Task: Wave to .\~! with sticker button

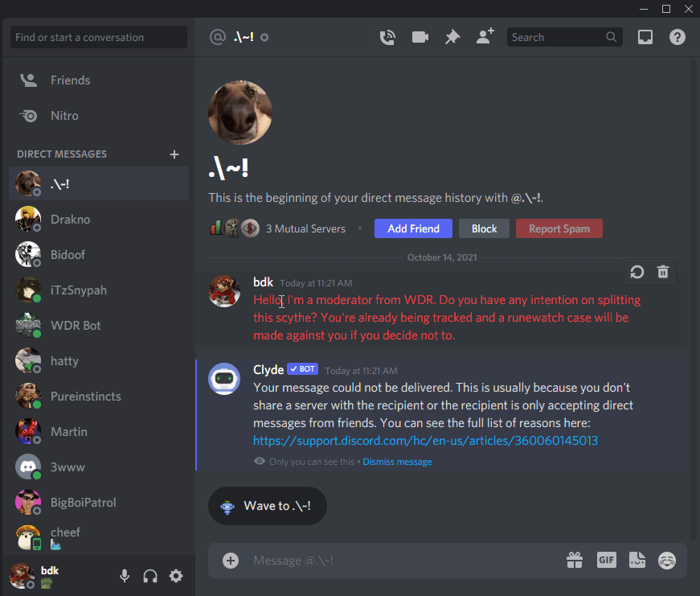Action: 268,506
